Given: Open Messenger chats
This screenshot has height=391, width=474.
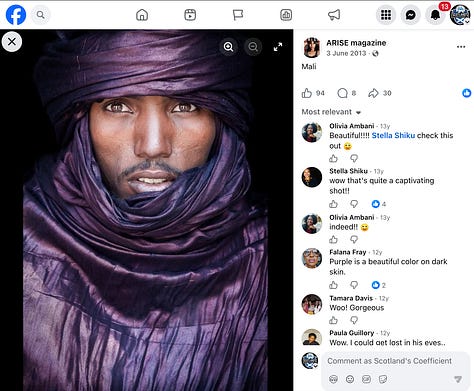Looking at the screenshot, I should pyautogui.click(x=410, y=15).
